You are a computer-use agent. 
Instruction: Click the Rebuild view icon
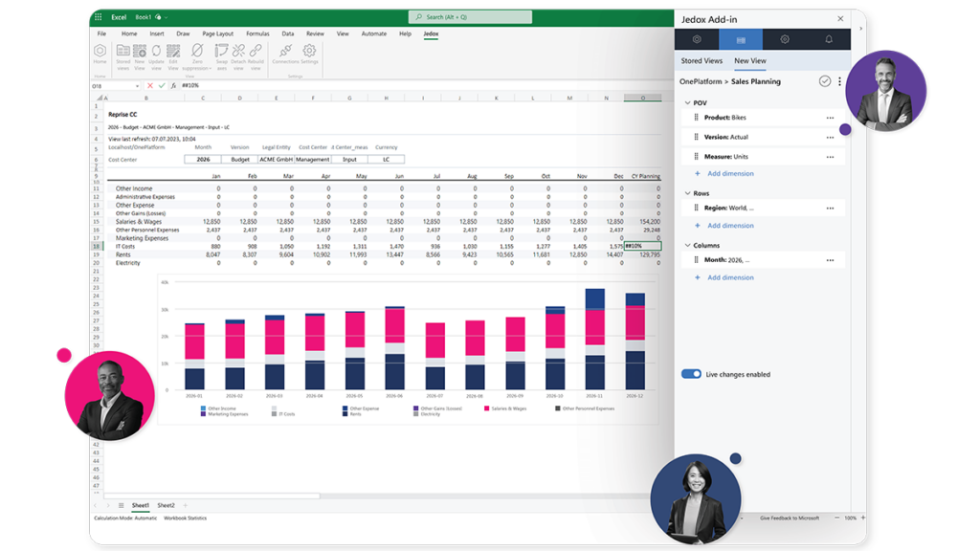(256, 54)
